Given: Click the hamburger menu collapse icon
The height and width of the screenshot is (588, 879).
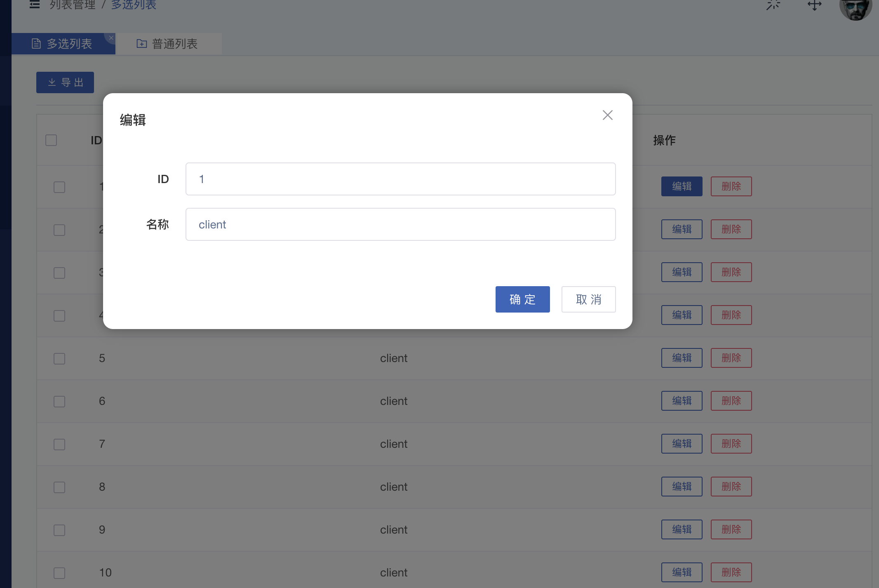Looking at the screenshot, I should pyautogui.click(x=35, y=5).
